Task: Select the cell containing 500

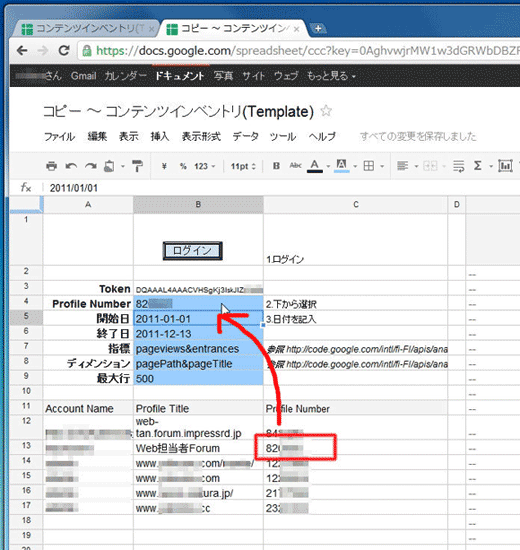Action: pos(198,379)
